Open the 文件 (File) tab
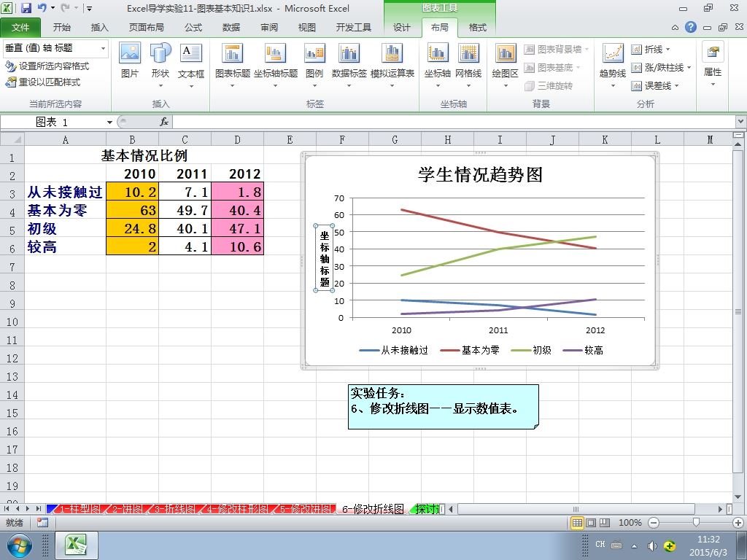 (20, 28)
